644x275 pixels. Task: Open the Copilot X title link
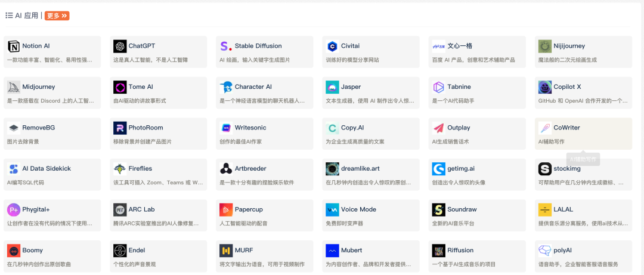567,87
